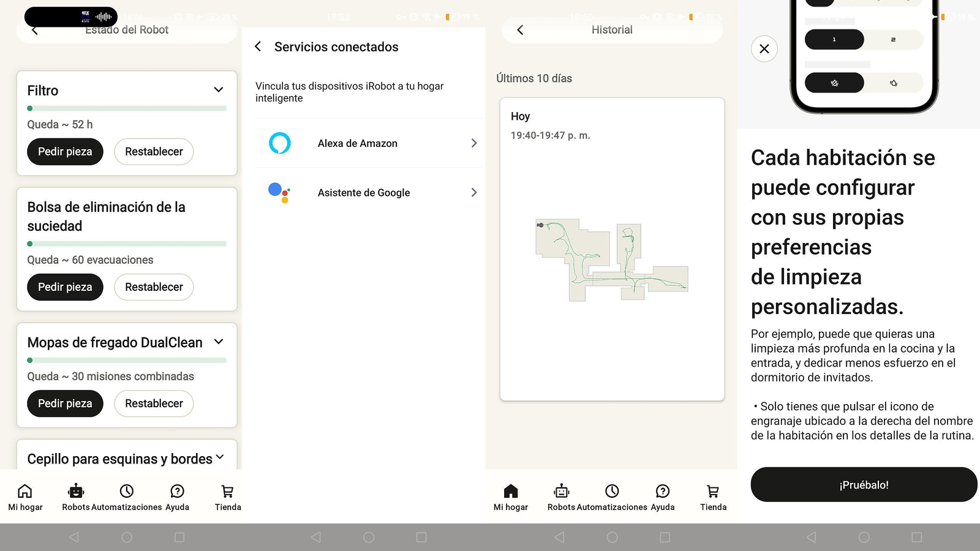
Task: Select the Últimos 10 días heading
Action: tap(534, 78)
